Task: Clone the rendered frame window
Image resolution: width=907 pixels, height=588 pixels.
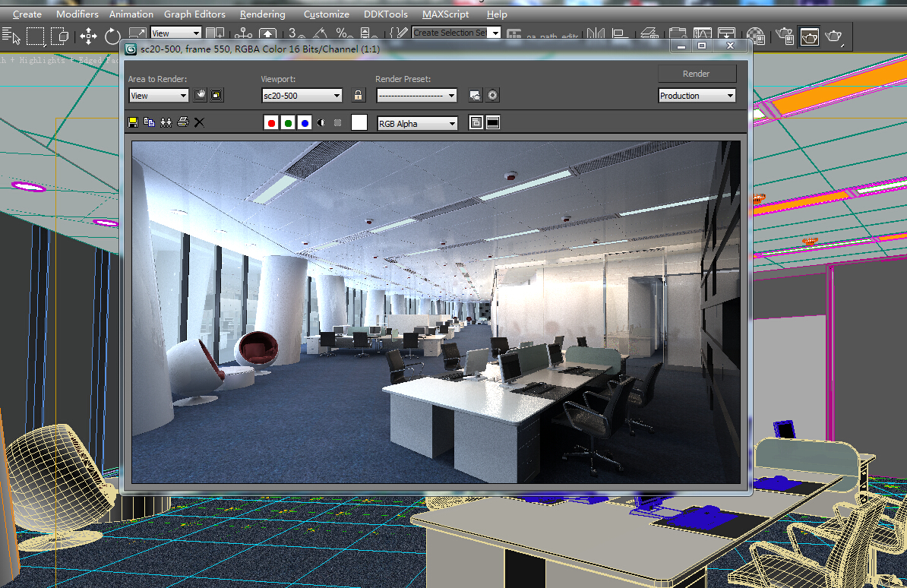Action: pos(165,122)
